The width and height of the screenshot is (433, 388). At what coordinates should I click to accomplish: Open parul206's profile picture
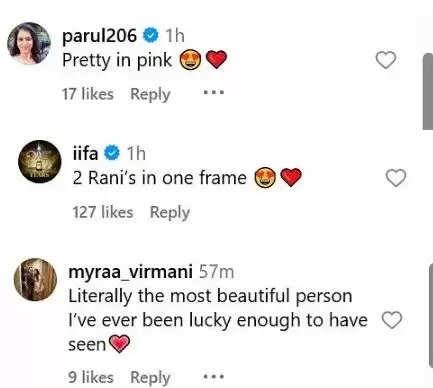(x=29, y=43)
